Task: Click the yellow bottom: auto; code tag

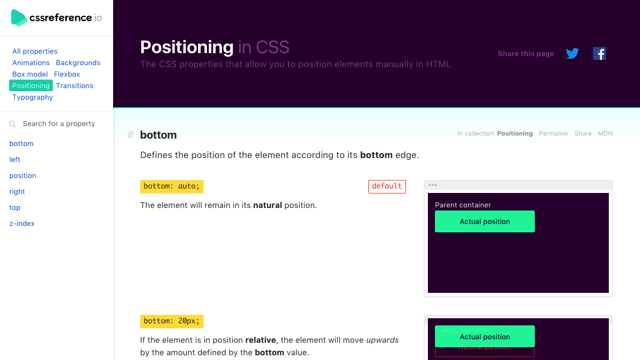Action: click(x=171, y=186)
